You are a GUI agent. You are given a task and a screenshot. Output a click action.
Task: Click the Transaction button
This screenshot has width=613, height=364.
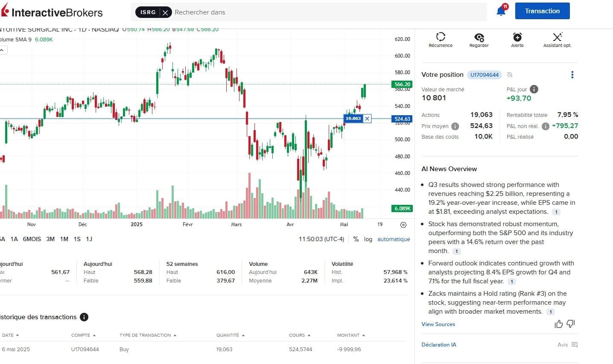[x=542, y=11]
